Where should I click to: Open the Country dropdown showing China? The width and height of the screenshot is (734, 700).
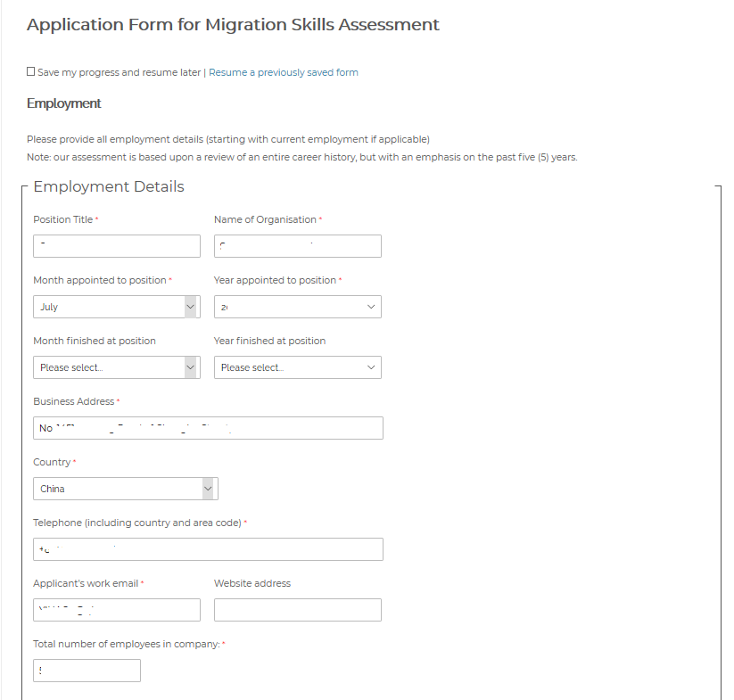[126, 489]
